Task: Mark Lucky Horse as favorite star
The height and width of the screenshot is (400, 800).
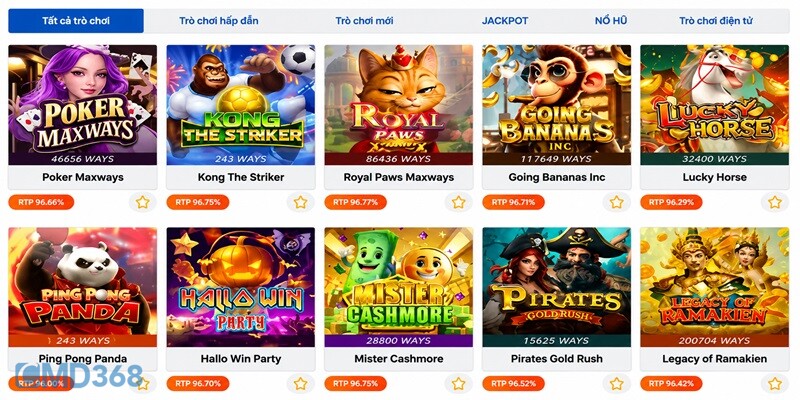Action: [x=775, y=203]
